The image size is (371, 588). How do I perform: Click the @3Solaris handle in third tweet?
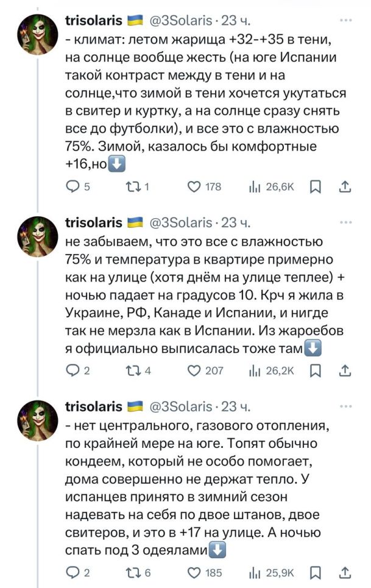pos(180,406)
